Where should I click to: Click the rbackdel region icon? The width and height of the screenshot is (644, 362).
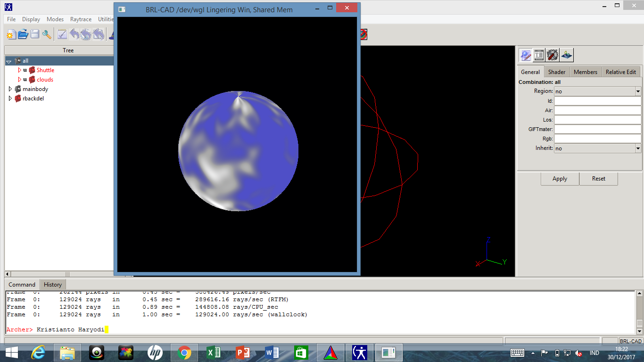click(18, 99)
